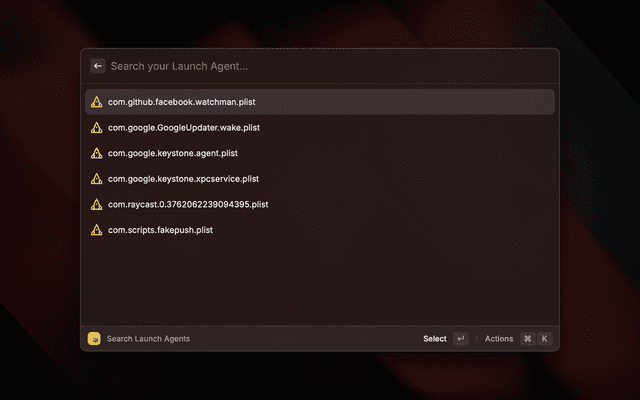Click warning icon beside keystone agent plist
This screenshot has height=400, width=640.
[x=96, y=153]
